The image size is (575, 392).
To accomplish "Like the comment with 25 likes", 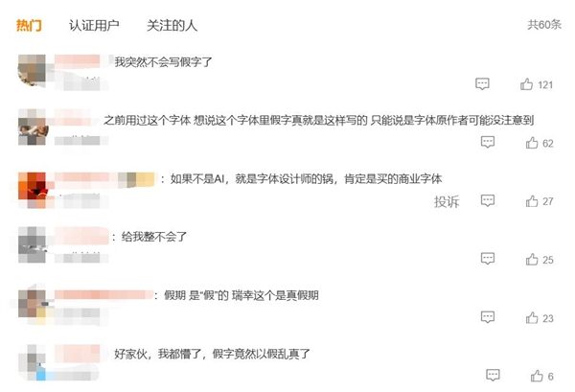I will click(532, 259).
